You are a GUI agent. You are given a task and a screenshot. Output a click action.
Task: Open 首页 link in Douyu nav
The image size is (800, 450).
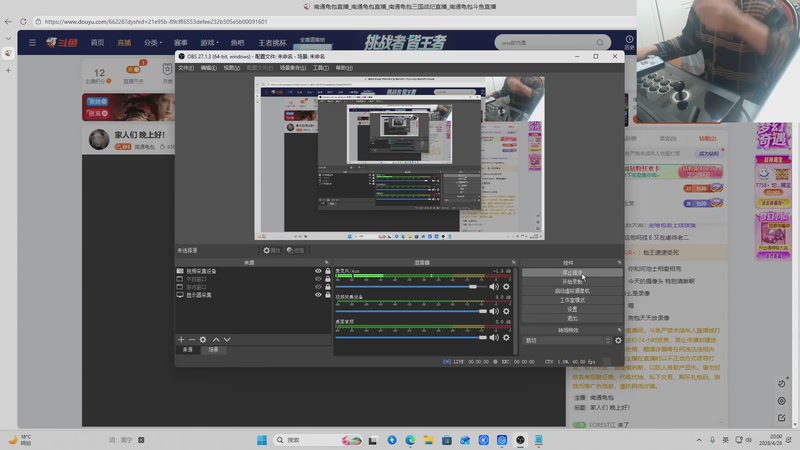(x=97, y=42)
